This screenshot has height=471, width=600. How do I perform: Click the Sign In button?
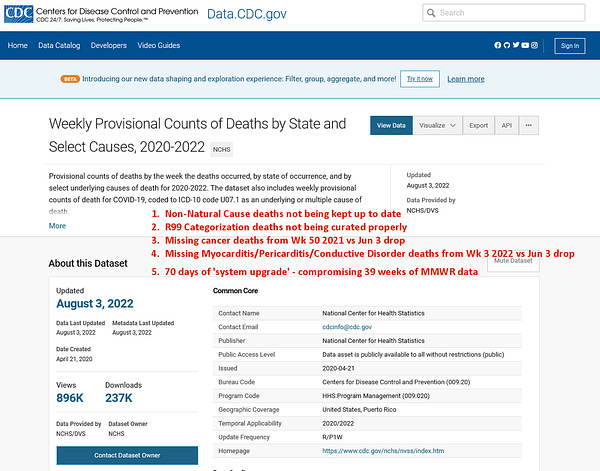(570, 46)
